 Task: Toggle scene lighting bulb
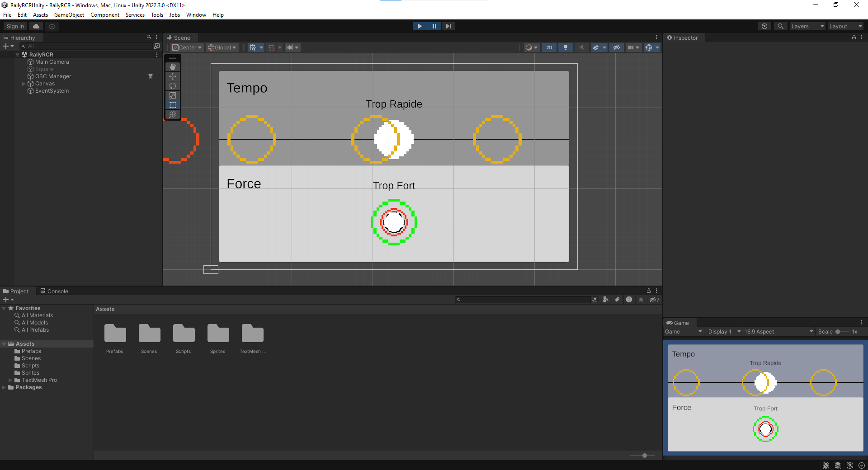(x=565, y=47)
